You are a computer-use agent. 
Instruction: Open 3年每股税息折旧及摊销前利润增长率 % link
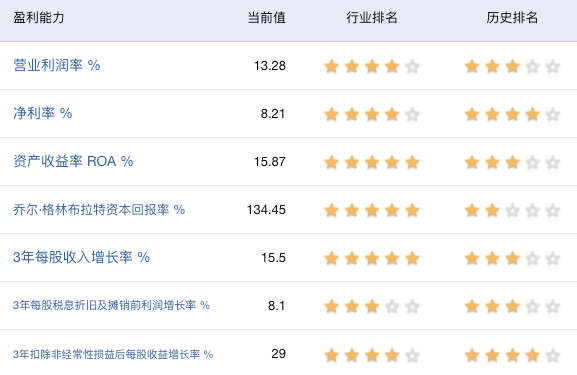[111, 305]
